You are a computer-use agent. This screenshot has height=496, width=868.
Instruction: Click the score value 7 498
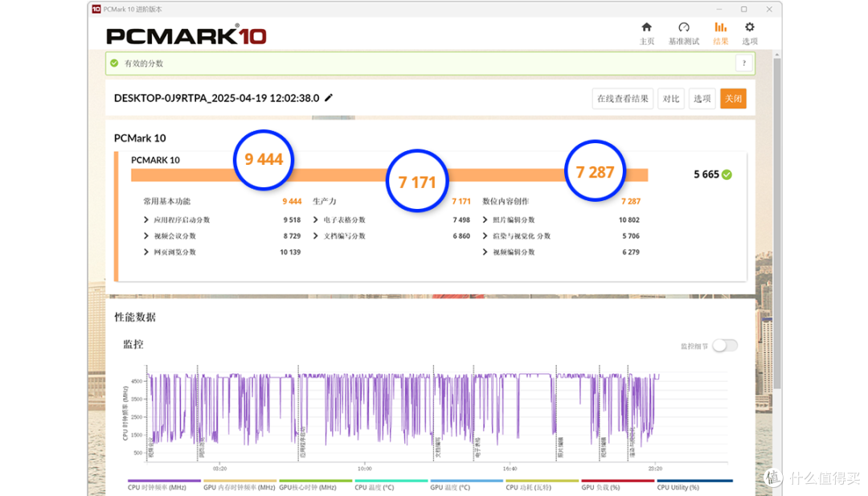click(x=461, y=219)
